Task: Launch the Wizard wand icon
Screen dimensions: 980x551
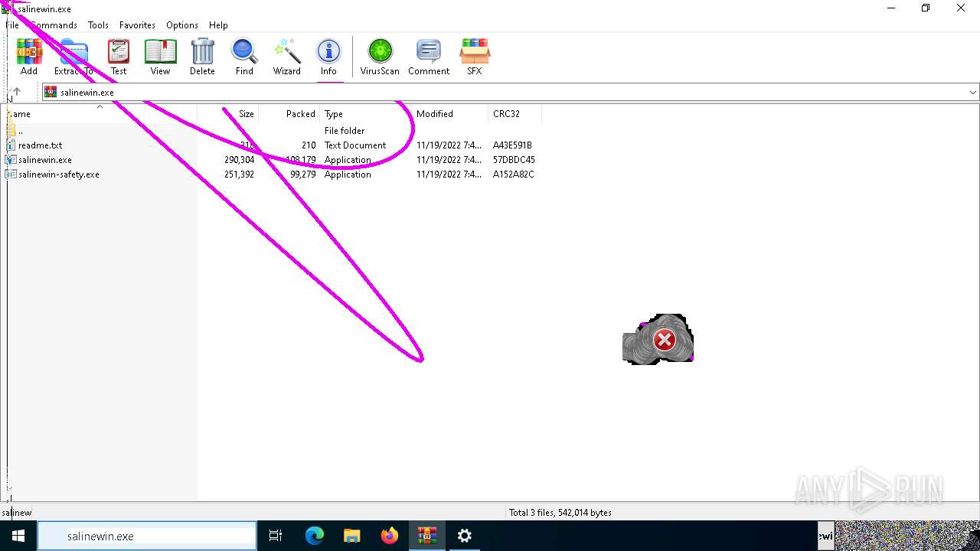Action: pos(286,57)
